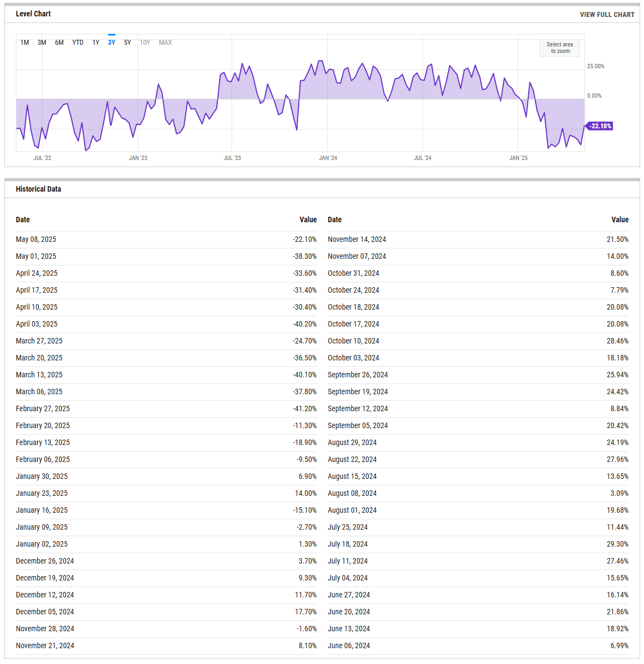This screenshot has height=664, width=644.
Task: Click the 8.84% value for September 12
Action: 619,408
